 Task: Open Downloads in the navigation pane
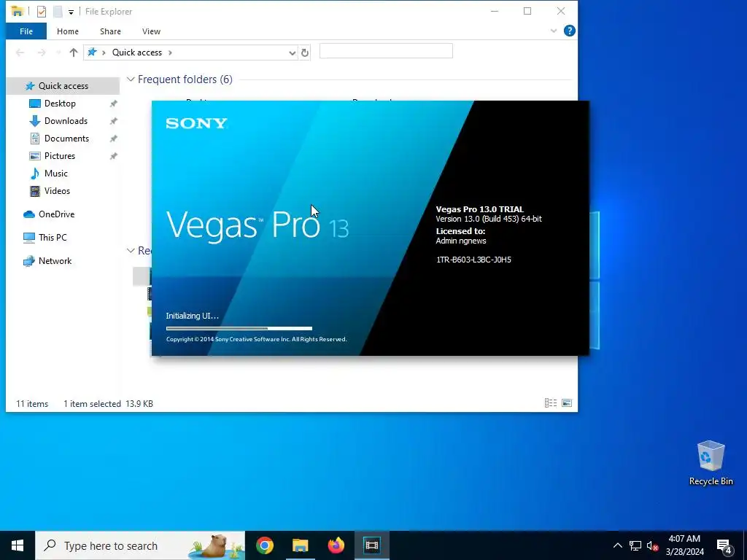[66, 121]
